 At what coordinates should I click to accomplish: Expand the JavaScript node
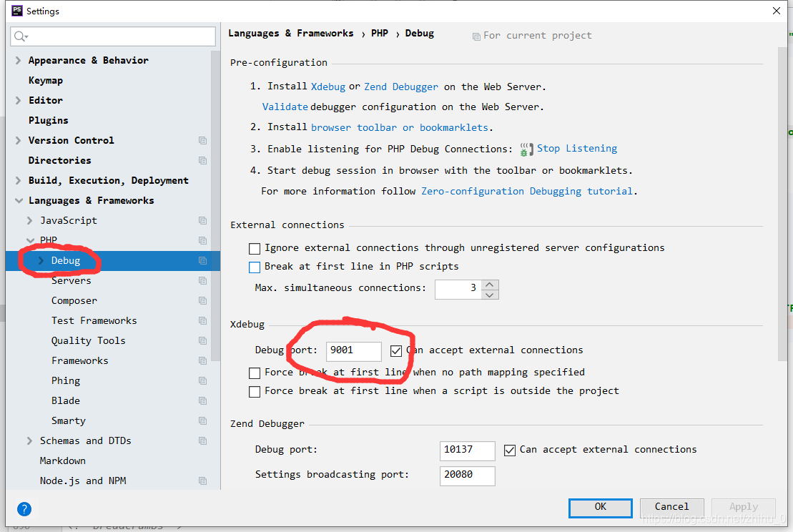(30, 220)
